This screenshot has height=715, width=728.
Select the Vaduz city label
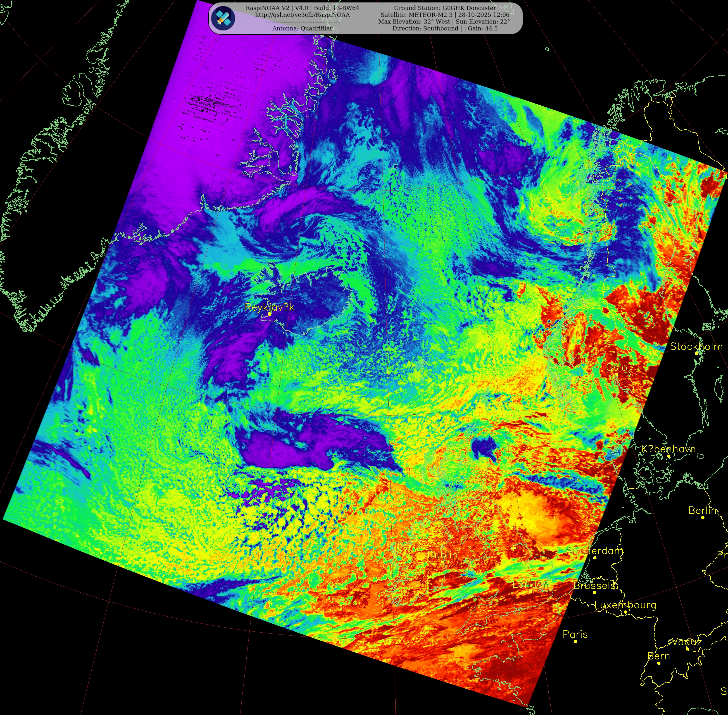tap(687, 642)
